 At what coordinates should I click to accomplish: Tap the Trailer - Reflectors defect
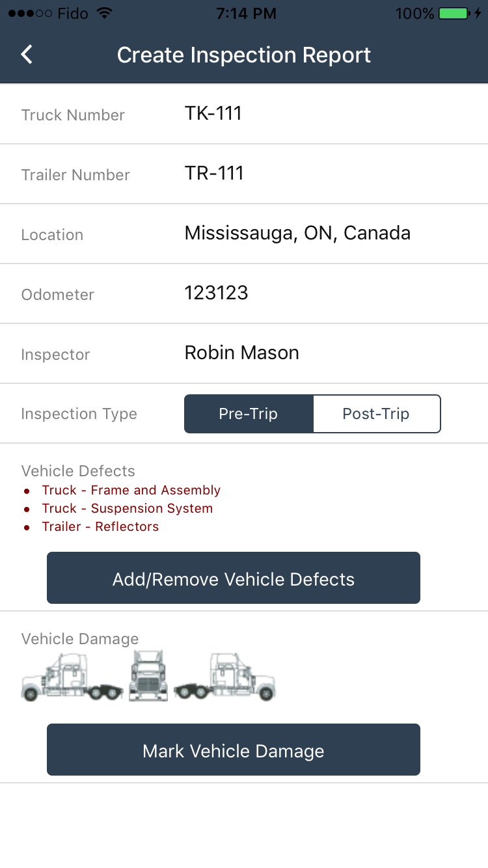[x=100, y=526]
